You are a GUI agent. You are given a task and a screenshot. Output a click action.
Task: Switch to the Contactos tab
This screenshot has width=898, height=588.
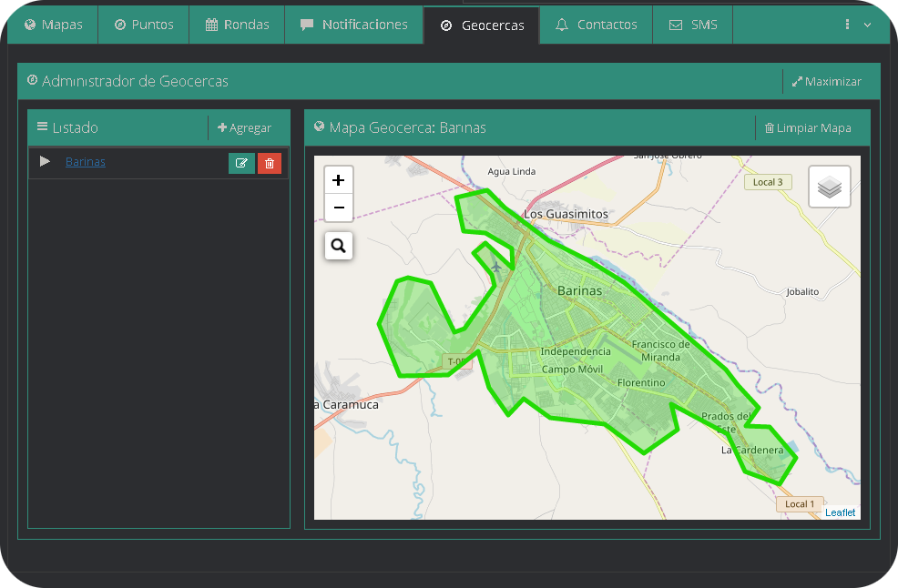tap(596, 25)
